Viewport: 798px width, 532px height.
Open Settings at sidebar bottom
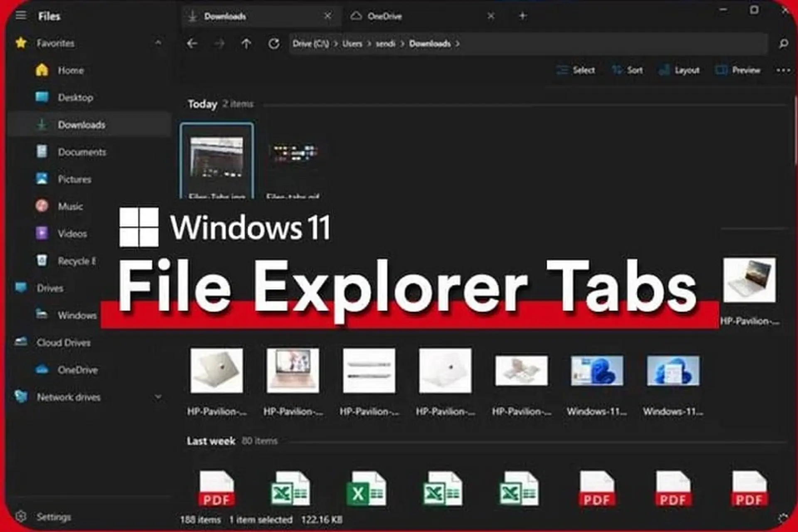point(53,517)
